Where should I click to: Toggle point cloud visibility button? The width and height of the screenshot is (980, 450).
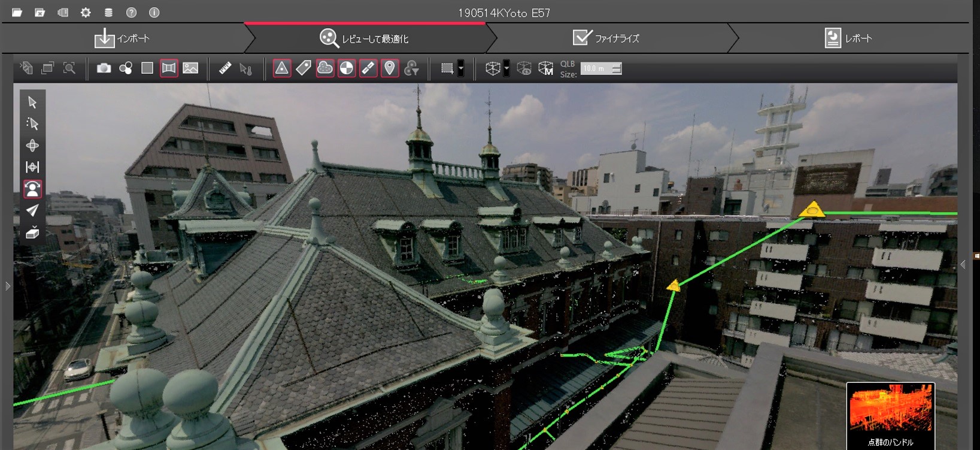[x=325, y=68]
